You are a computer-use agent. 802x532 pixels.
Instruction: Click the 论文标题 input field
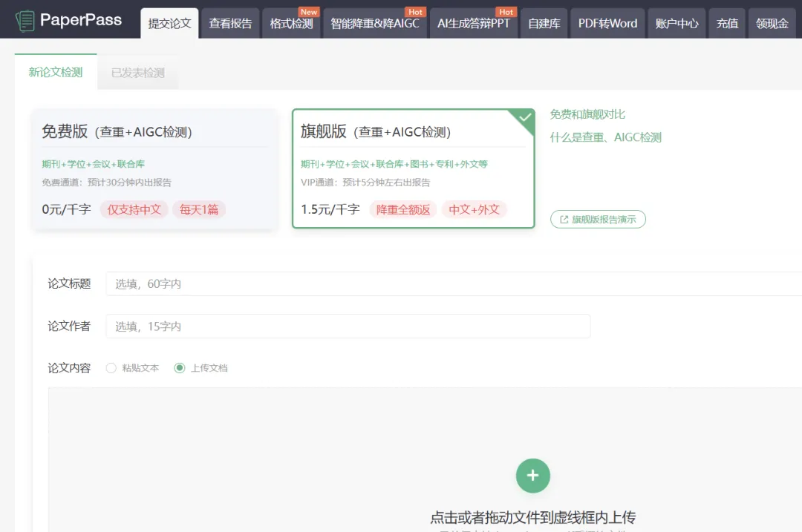pyautogui.click(x=454, y=283)
